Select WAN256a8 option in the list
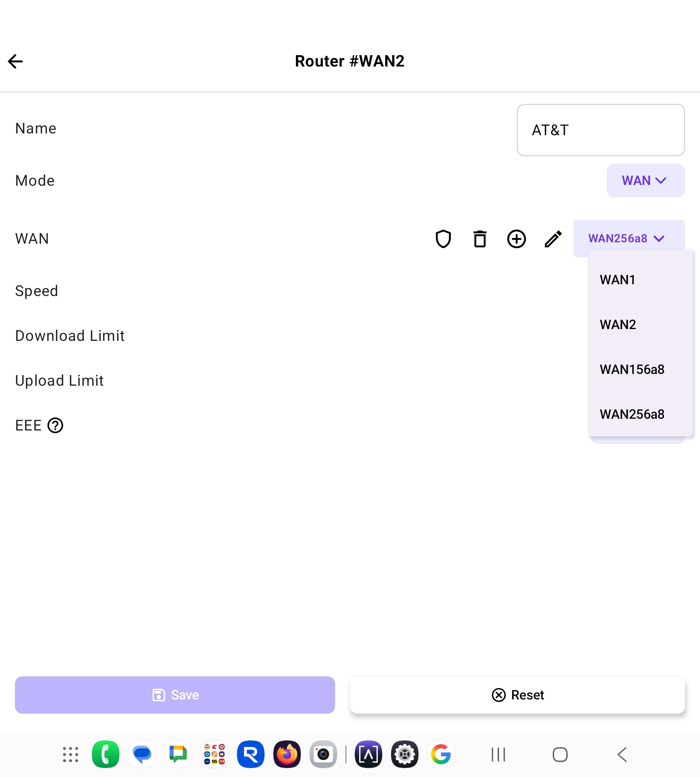This screenshot has width=700, height=777. 632,414
